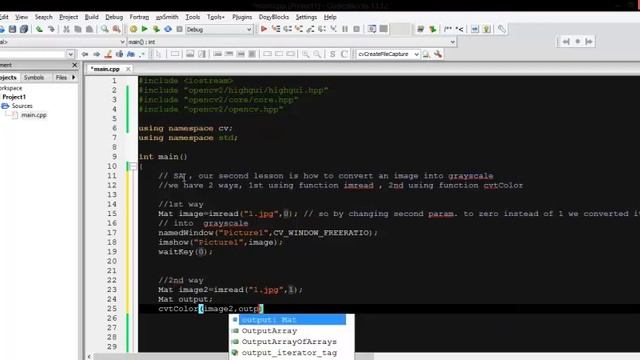Click the wrench icon beside cvCreateFileCapture
Screen dimensions: 640x360
pos(438,54)
